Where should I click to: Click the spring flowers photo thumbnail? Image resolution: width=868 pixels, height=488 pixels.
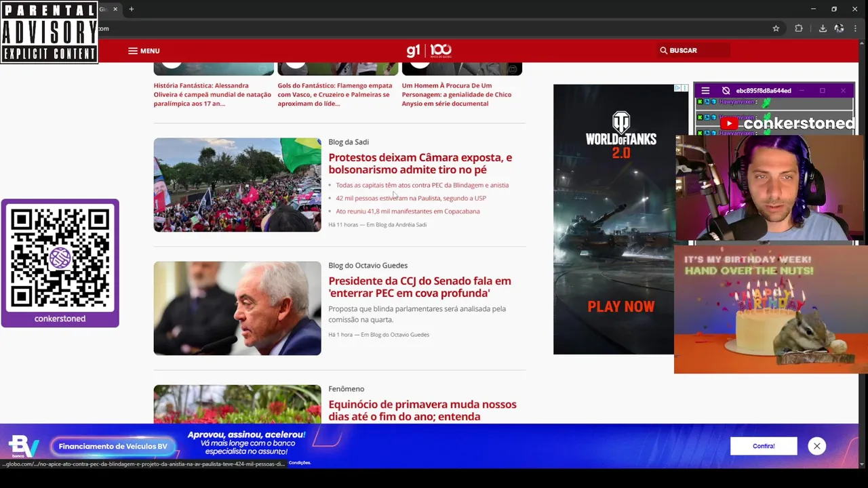[237, 404]
